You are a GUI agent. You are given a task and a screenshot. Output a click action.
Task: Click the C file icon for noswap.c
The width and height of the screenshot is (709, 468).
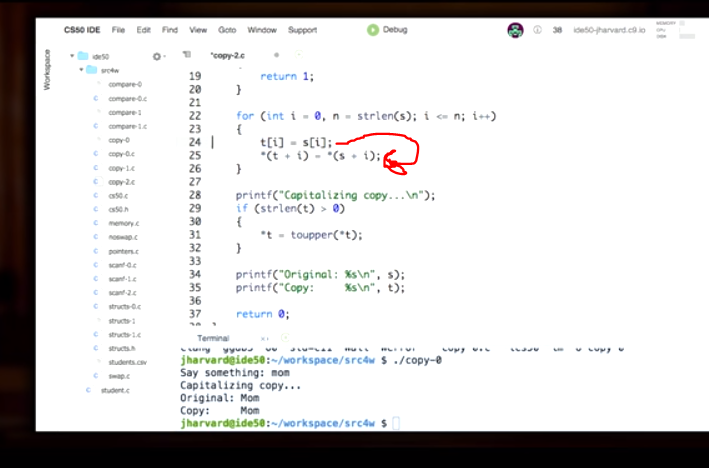[96, 237]
